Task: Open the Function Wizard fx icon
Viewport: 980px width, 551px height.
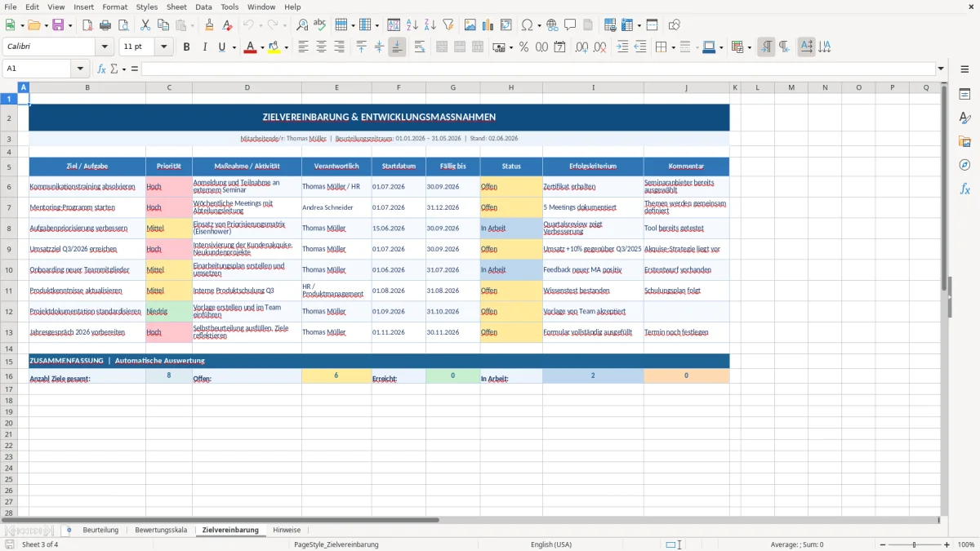Action: (x=101, y=69)
